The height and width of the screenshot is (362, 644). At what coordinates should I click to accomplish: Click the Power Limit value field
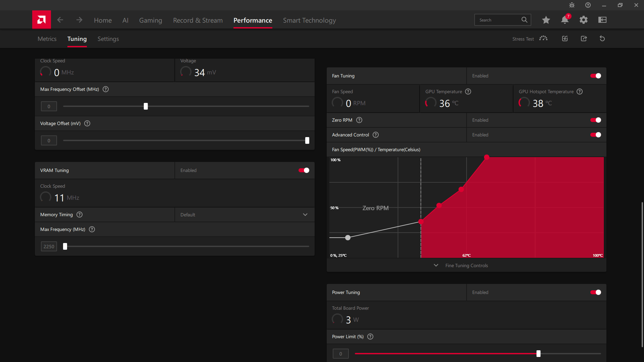[341, 354]
